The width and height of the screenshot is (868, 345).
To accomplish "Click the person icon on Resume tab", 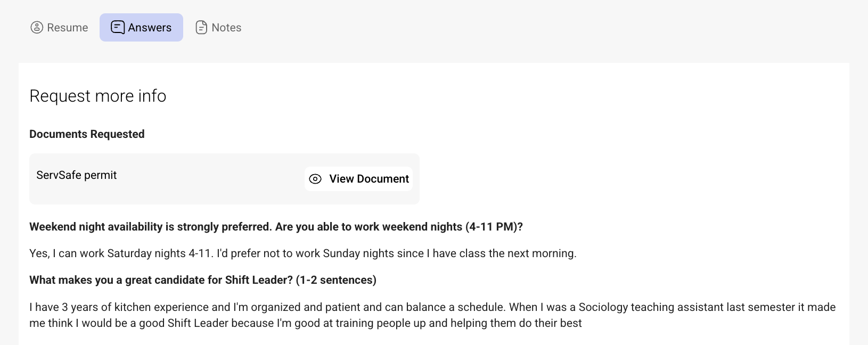I will click(37, 28).
